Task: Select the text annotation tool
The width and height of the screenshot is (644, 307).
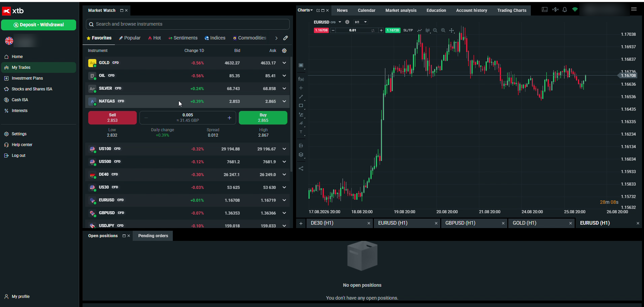Action: point(301,132)
